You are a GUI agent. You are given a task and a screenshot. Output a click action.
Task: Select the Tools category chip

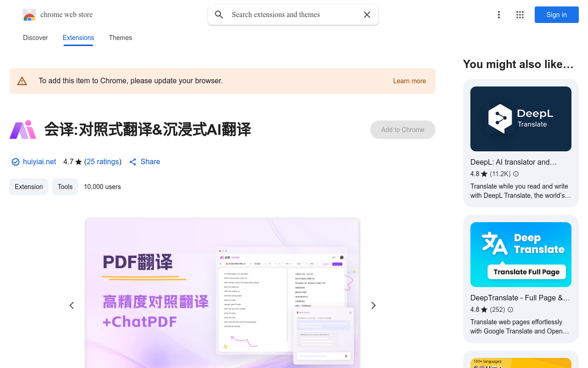tap(65, 186)
